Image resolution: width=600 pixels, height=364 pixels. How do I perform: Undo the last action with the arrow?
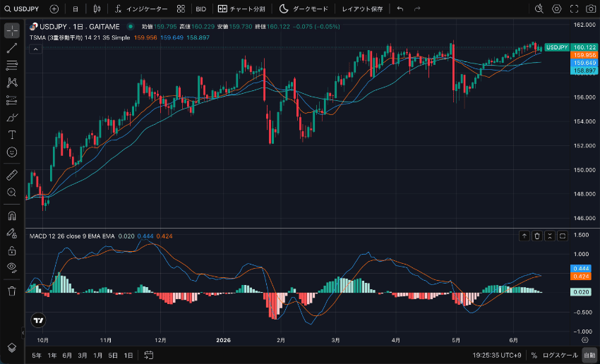click(x=400, y=8)
